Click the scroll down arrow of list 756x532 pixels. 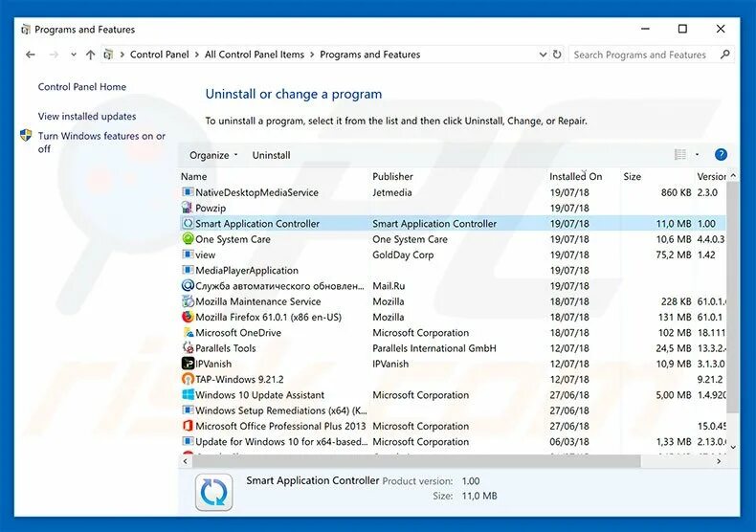[733, 447]
